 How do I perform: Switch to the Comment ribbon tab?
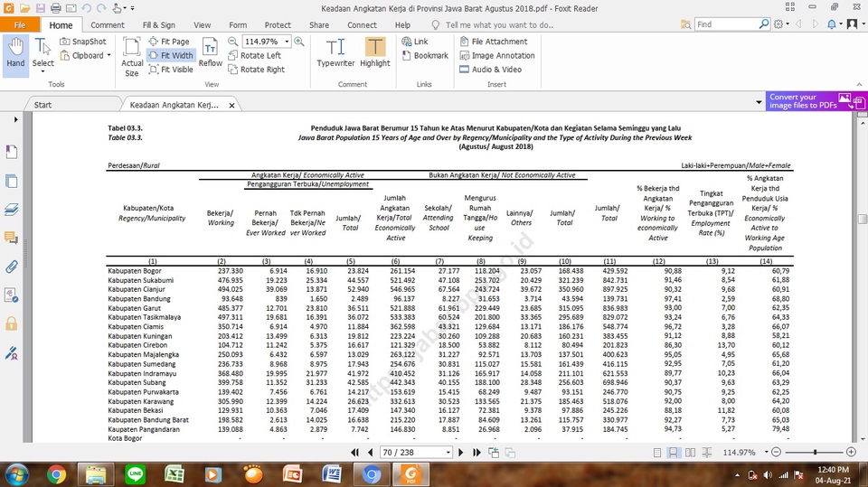click(x=108, y=25)
